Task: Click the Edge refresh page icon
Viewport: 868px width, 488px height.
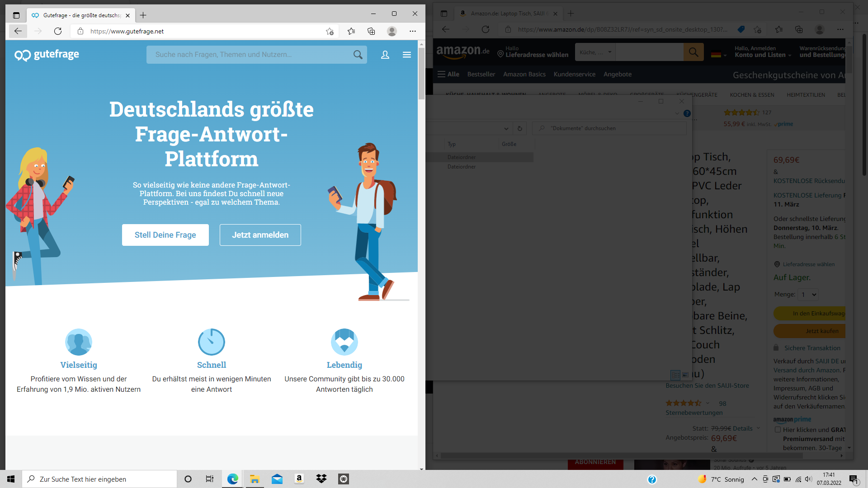Action: click(58, 31)
